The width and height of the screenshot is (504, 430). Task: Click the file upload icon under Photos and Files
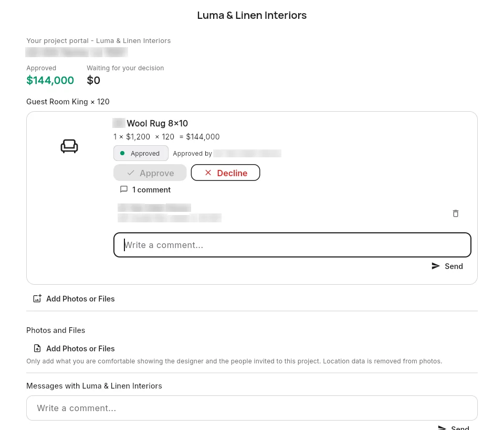pos(37,348)
